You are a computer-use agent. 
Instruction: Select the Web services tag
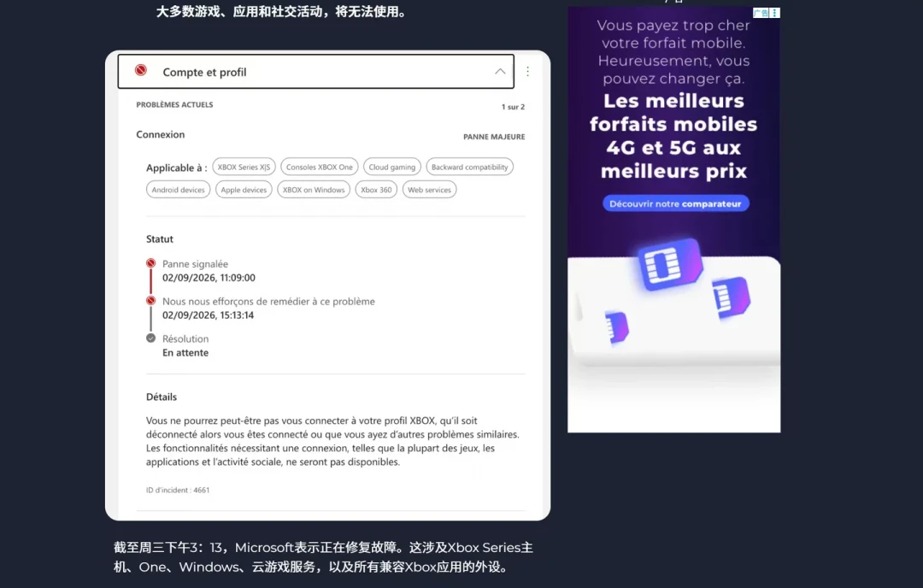tap(429, 190)
